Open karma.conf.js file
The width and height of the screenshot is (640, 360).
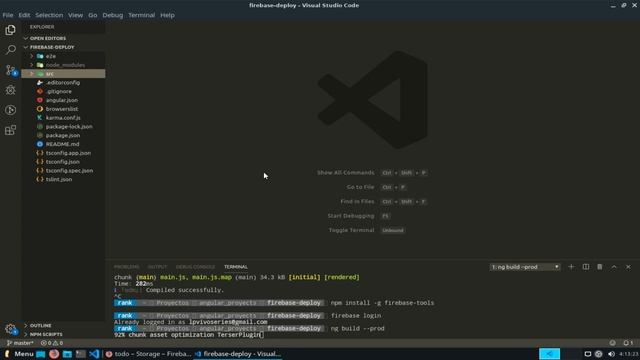coord(63,118)
